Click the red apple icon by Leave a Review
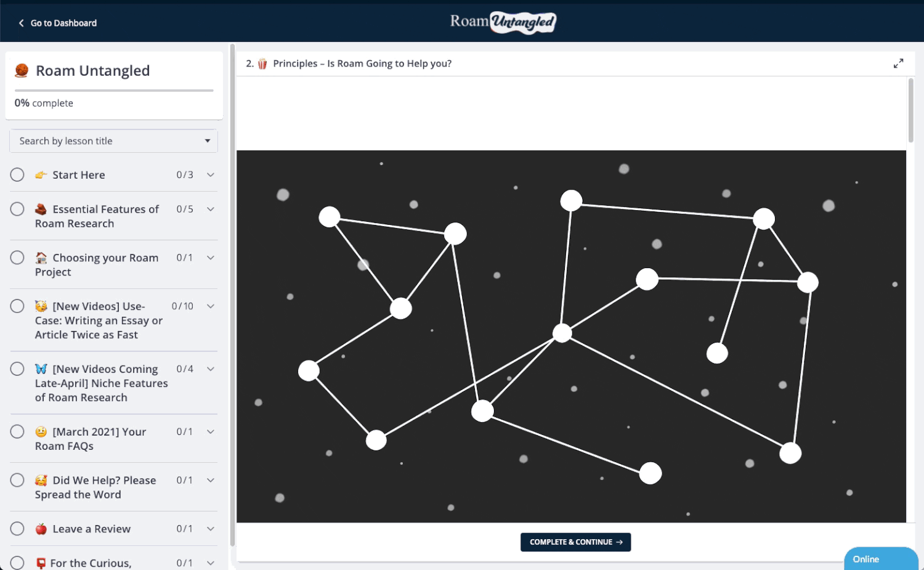The height and width of the screenshot is (570, 924). click(41, 529)
